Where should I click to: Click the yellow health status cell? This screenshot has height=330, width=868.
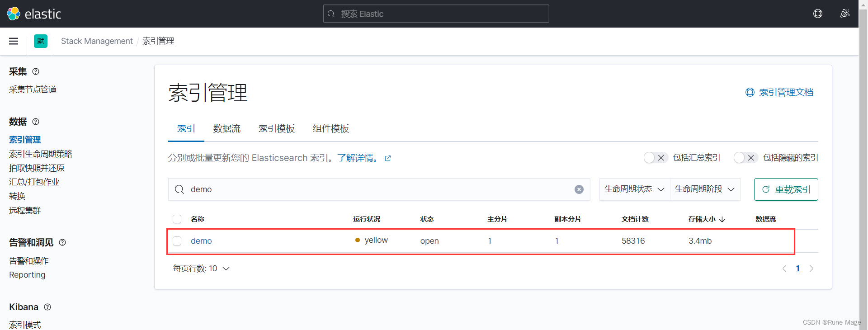372,240
